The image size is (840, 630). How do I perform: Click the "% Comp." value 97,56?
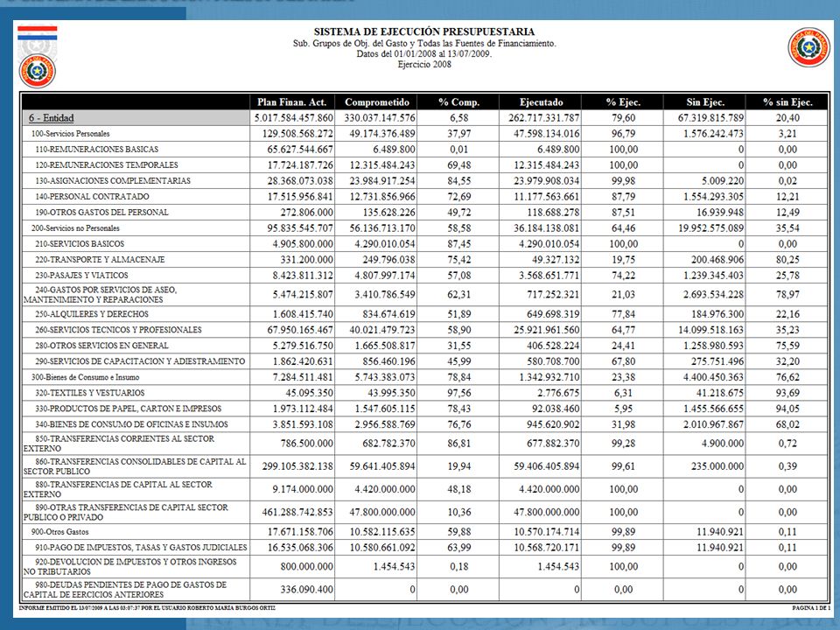click(459, 393)
